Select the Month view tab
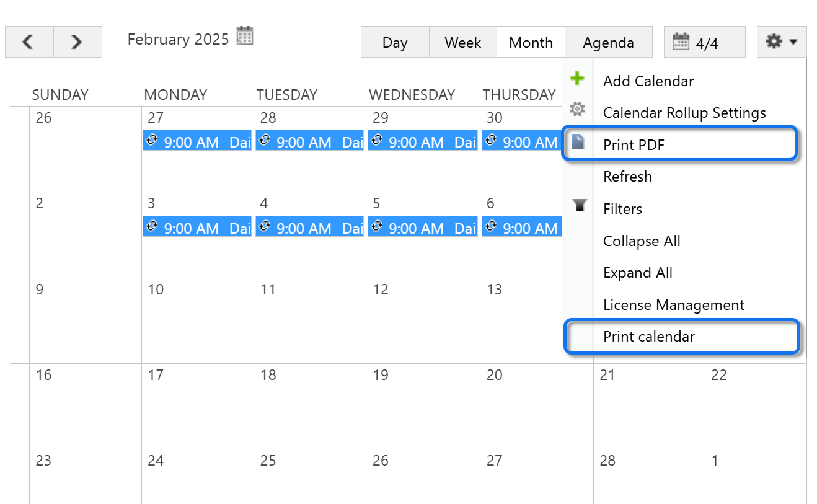This screenshot has height=504, width=817. (x=531, y=42)
